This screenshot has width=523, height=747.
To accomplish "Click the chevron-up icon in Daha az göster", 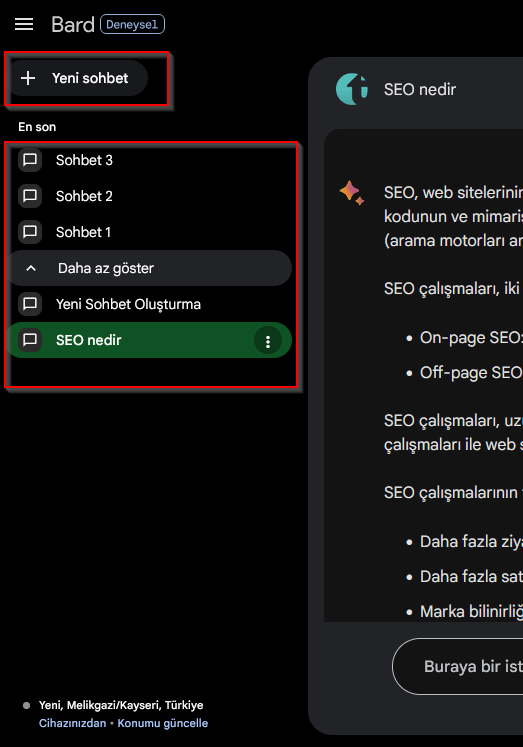I will point(31,268).
